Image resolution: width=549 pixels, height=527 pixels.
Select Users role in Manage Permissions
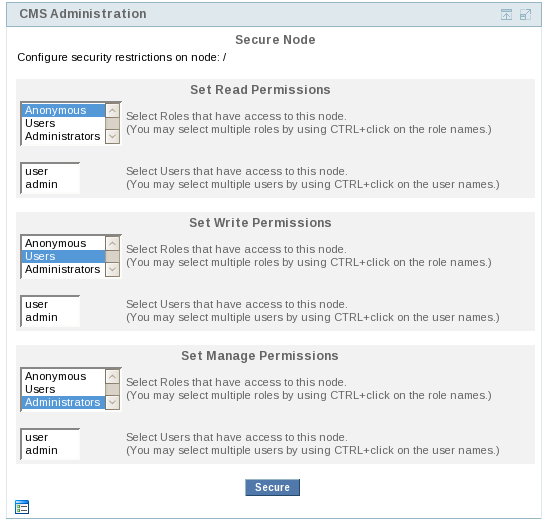(63, 389)
